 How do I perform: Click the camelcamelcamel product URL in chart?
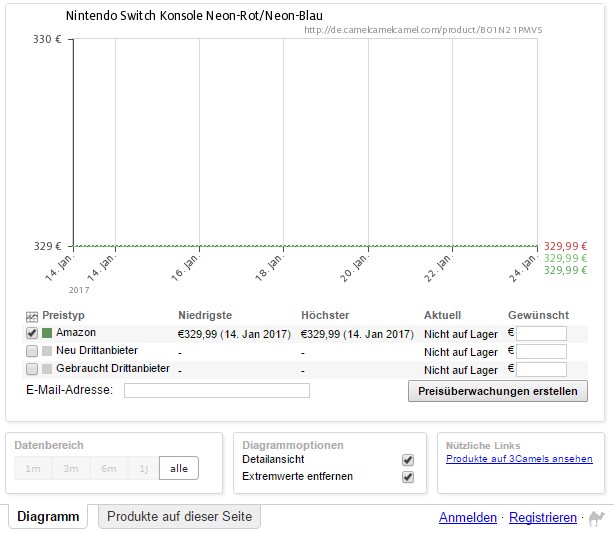423,30
